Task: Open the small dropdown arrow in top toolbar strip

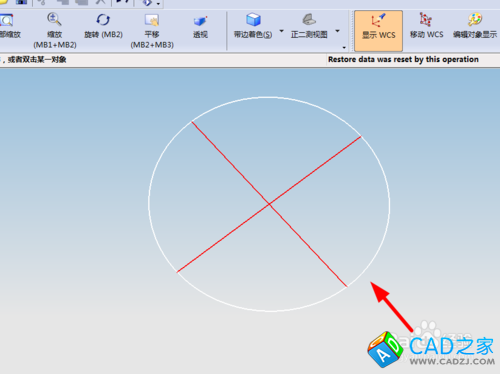Action: coord(158,4)
